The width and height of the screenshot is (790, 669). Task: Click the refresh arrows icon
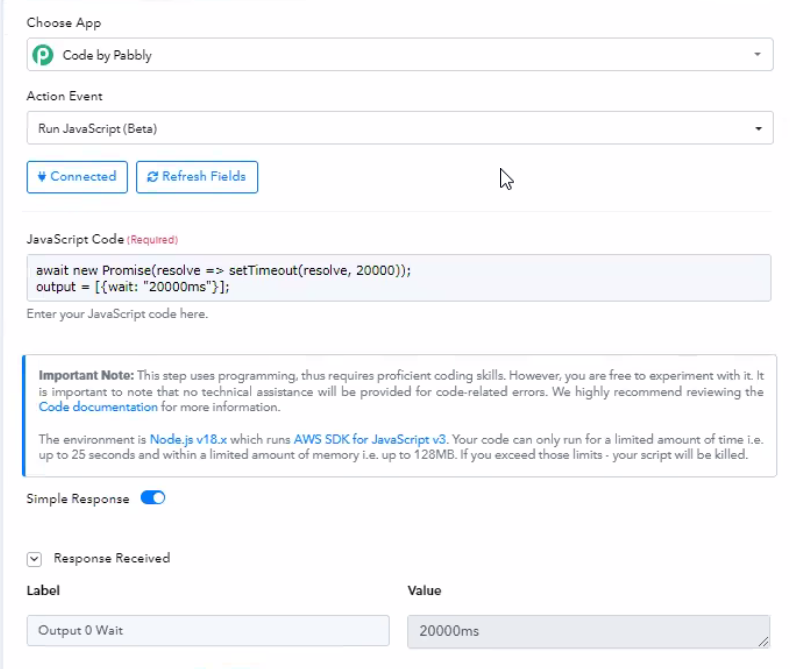pyautogui.click(x=152, y=177)
